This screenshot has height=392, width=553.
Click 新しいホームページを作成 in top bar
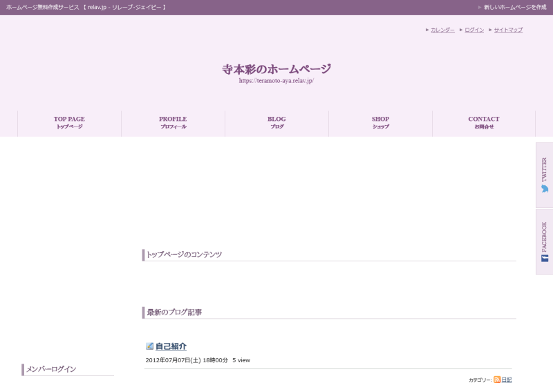pyautogui.click(x=515, y=7)
